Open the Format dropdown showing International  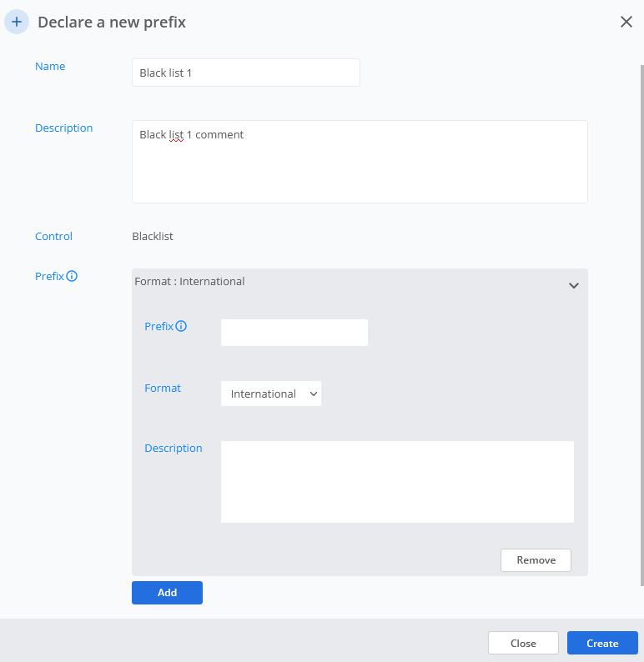(x=271, y=394)
